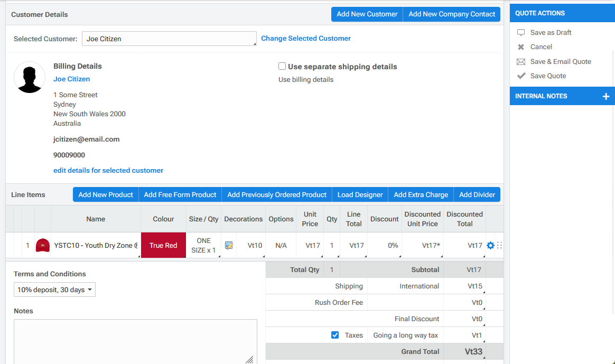Click the Save Quote checkmark icon
The width and height of the screenshot is (615, 364).
point(521,76)
